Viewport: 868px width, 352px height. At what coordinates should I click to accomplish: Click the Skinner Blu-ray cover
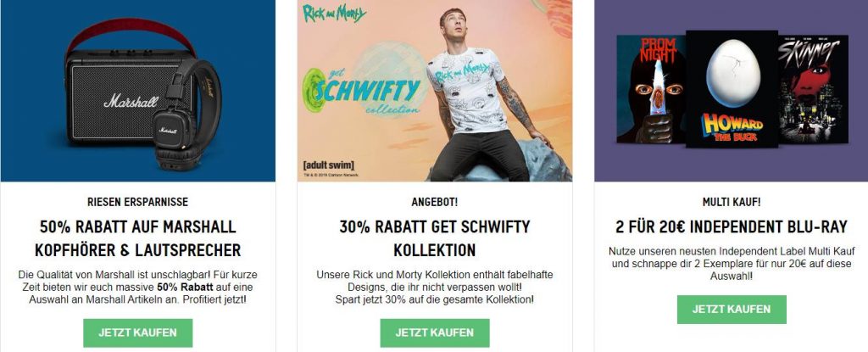point(813,89)
